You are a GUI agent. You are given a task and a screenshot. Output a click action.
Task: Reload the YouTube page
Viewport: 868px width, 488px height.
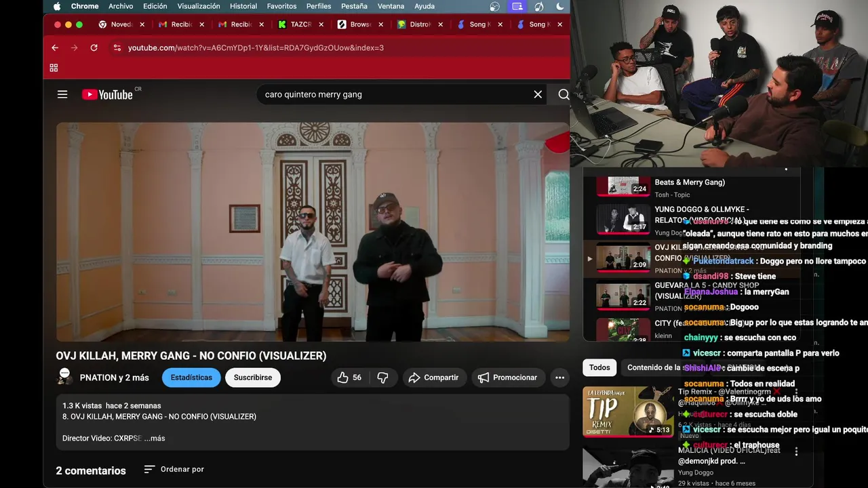click(x=94, y=47)
